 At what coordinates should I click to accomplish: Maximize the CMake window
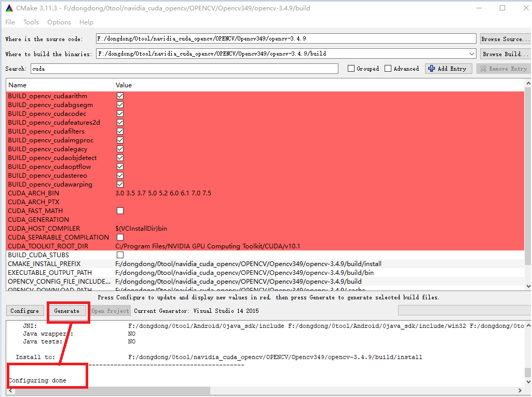(x=502, y=8)
